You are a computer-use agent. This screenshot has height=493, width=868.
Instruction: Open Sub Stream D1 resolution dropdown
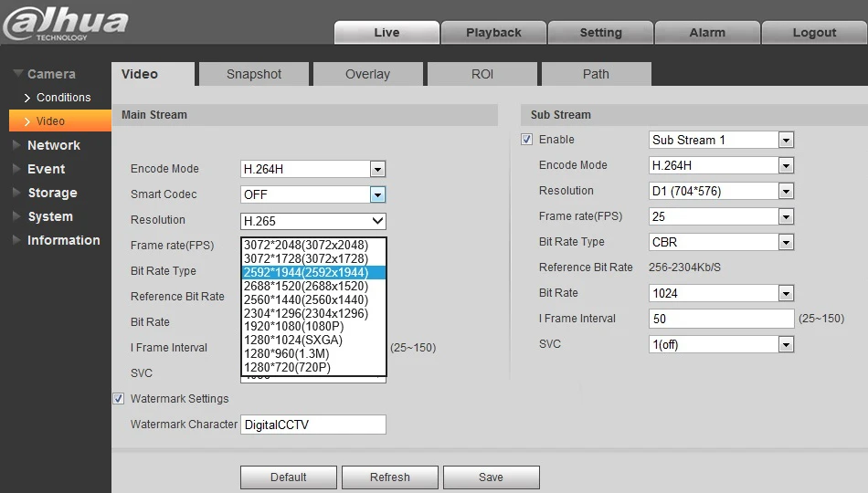click(x=721, y=191)
